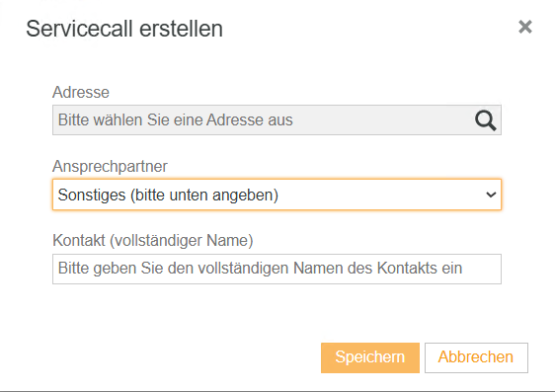This screenshot has height=392, width=555.
Task: Click the magnifier search icon in Adresse field
Action: coord(485,120)
